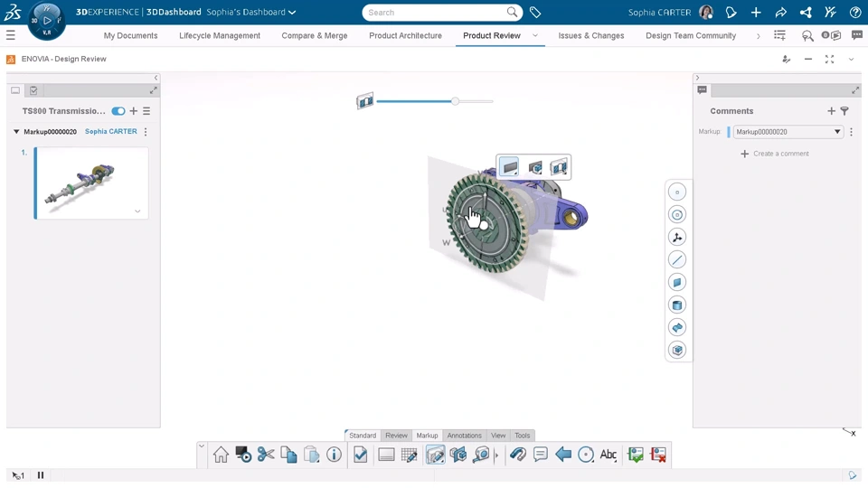Collapse the Markup00000020 tree node
The image size is (868, 488).
pos(16,132)
